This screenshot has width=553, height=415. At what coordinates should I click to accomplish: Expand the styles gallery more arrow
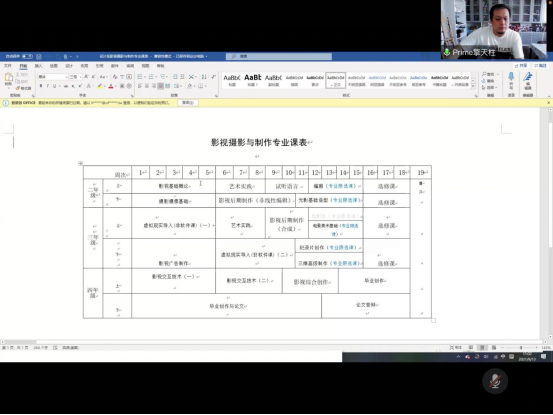[x=473, y=87]
